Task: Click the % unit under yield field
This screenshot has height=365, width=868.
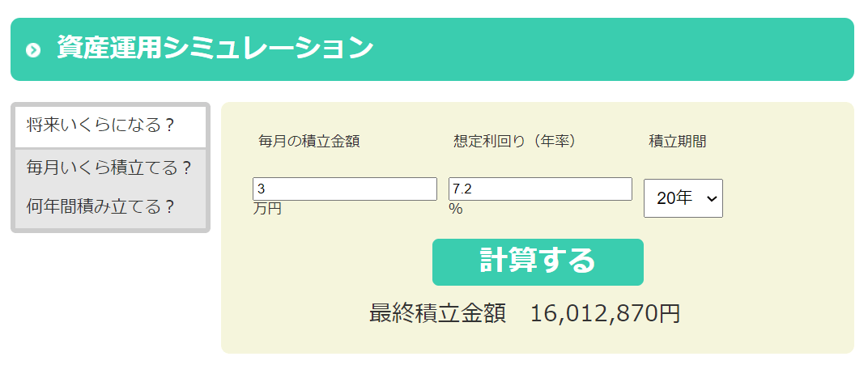Action: [x=456, y=210]
